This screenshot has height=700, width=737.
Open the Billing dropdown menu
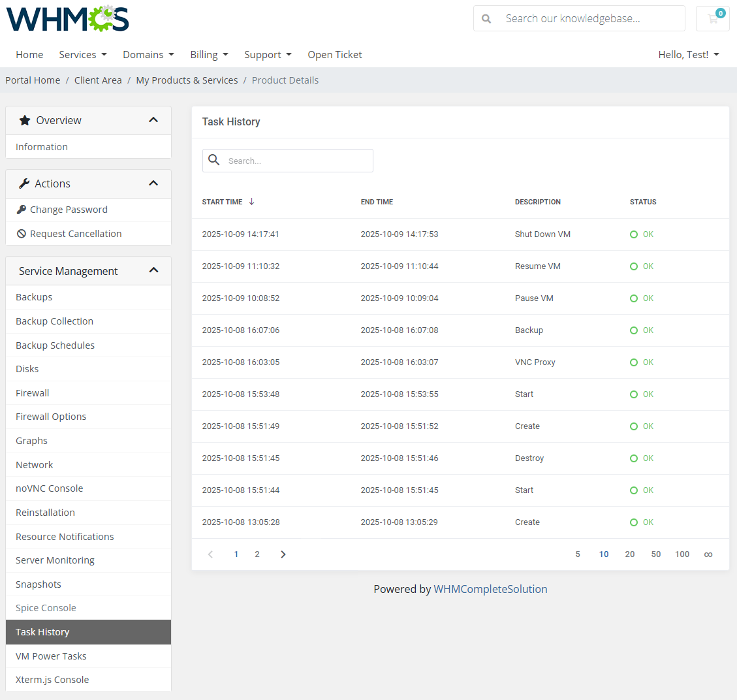[209, 54]
